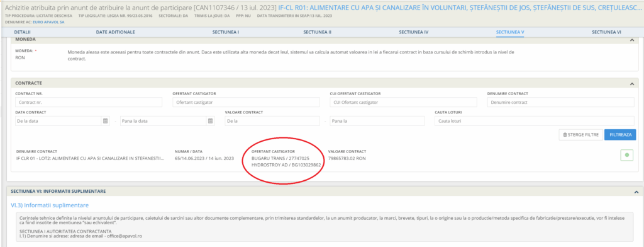Collapse the MONEDA panel chevron
644x247 pixels.
(x=631, y=40)
